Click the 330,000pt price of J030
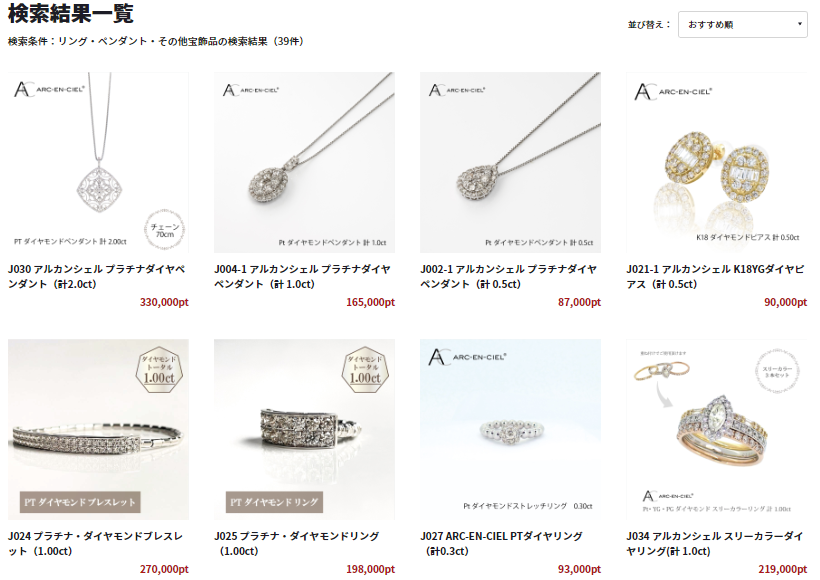Screen dimensions: 820x580 click(x=164, y=302)
